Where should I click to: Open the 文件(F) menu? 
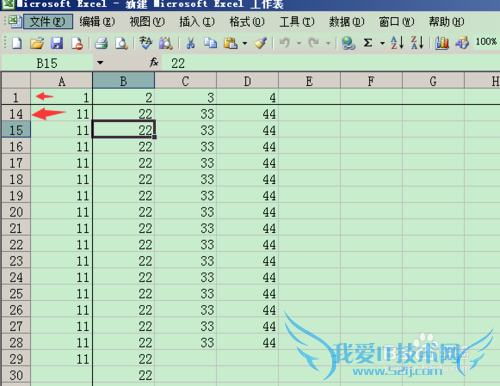point(48,22)
